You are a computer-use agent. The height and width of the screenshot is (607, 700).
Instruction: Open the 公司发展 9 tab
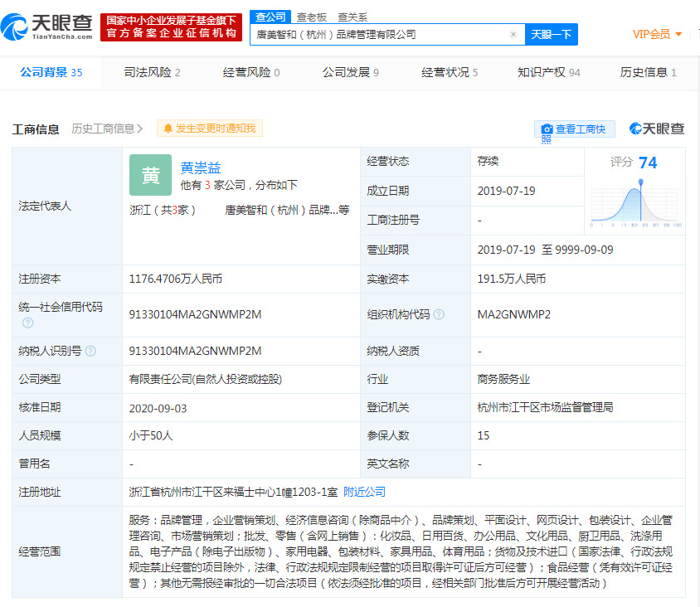[351, 72]
